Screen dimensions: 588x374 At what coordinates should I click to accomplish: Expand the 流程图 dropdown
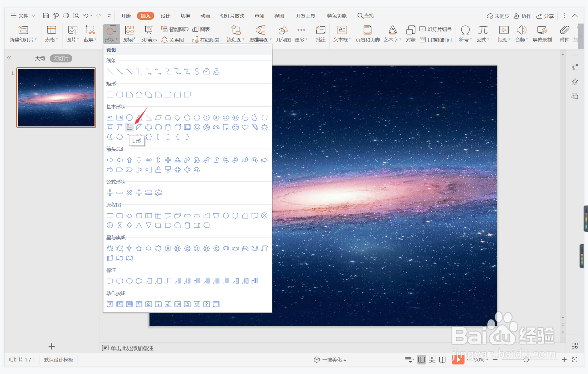pos(236,40)
